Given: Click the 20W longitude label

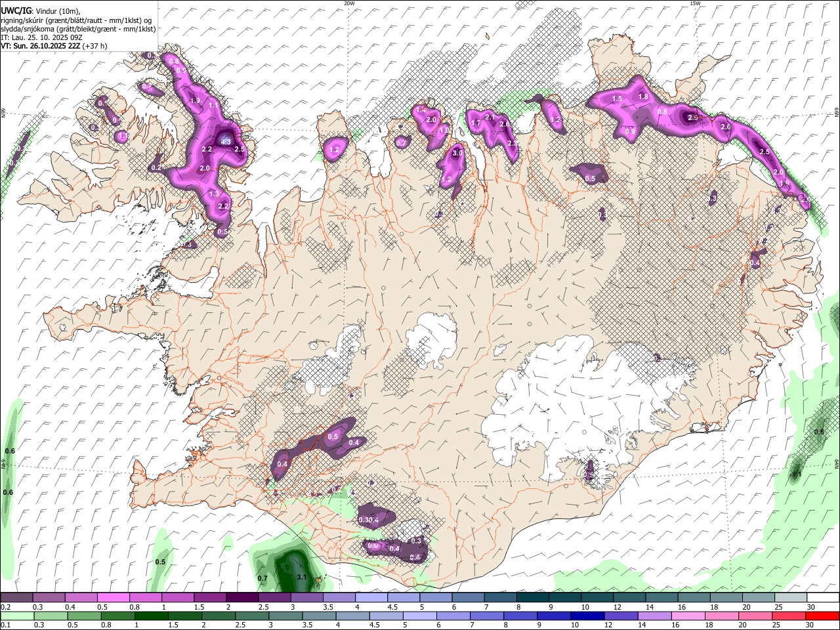Looking at the screenshot, I should click(349, 3).
